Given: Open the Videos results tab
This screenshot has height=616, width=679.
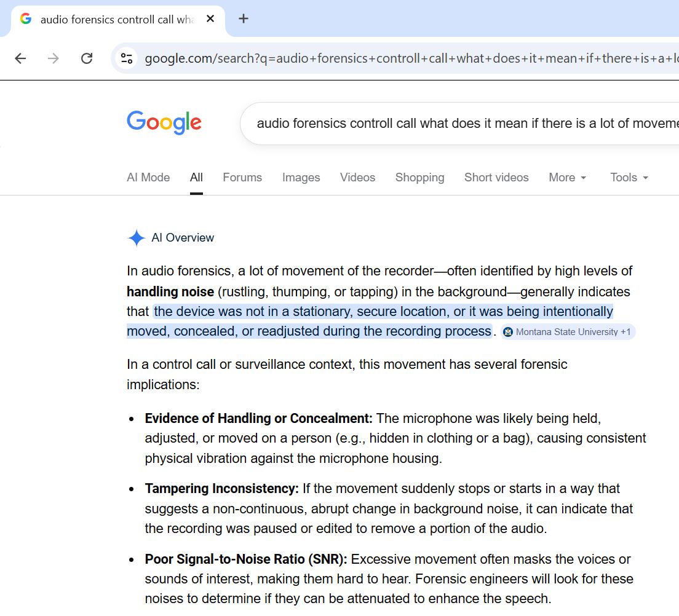Looking at the screenshot, I should 357,178.
